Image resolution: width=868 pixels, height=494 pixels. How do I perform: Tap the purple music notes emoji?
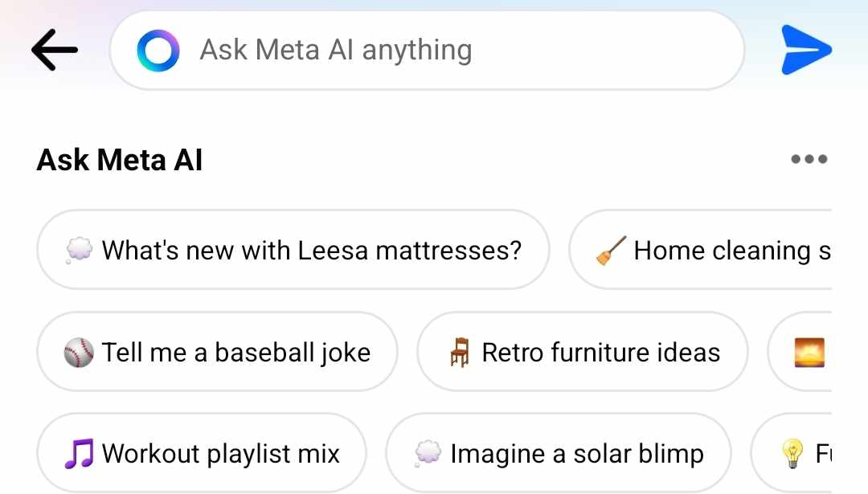pyautogui.click(x=79, y=454)
